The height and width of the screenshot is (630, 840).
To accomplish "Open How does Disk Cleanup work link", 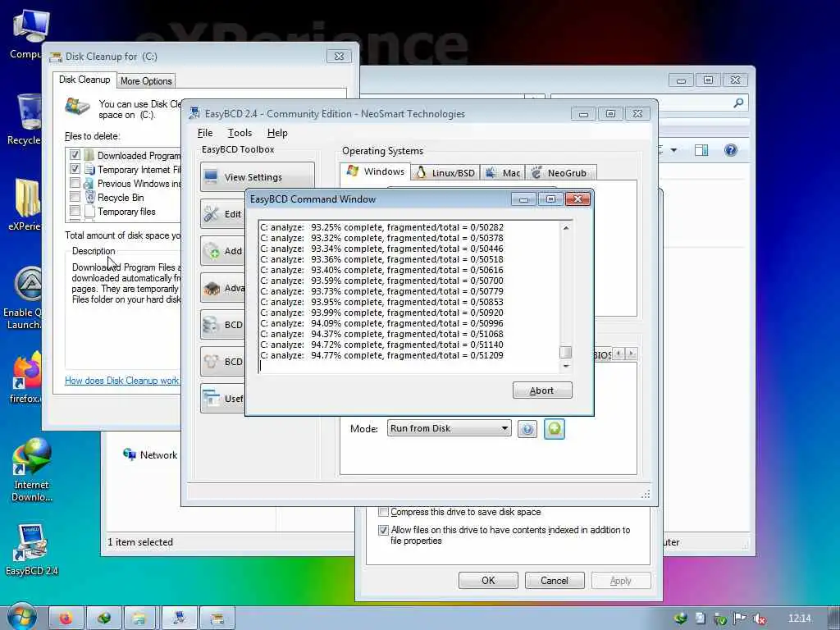I will point(121,381).
